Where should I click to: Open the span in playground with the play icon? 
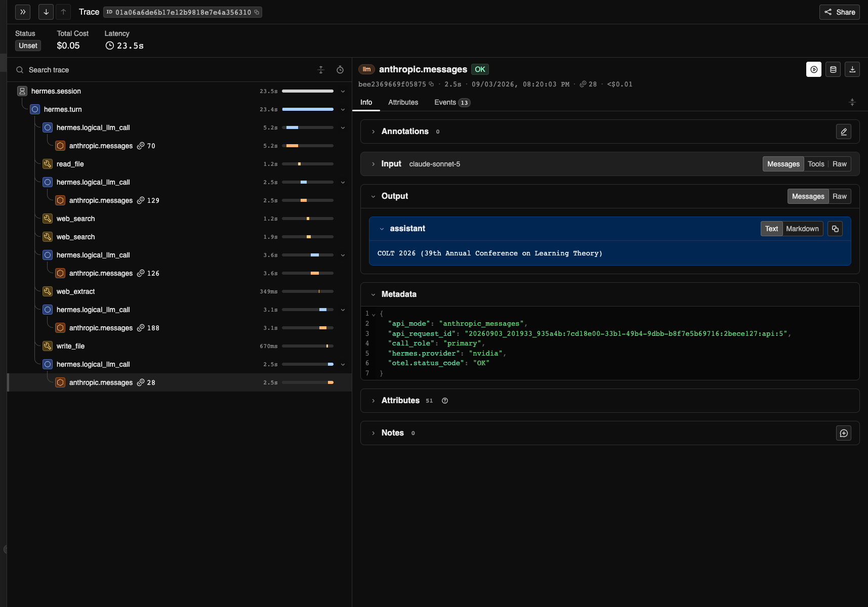[x=814, y=69]
